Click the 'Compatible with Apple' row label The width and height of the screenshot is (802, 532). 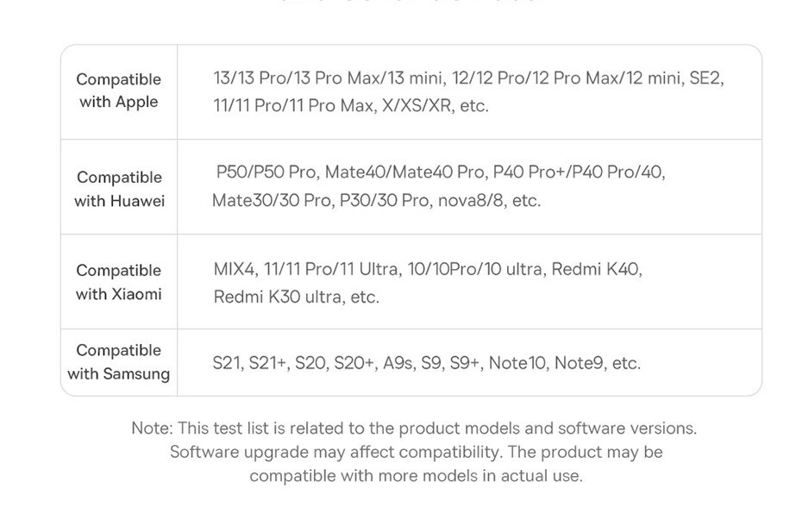119,91
